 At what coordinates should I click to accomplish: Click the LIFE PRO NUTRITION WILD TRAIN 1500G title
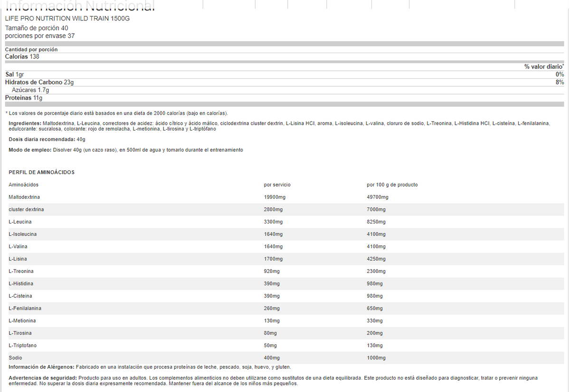[67, 19]
